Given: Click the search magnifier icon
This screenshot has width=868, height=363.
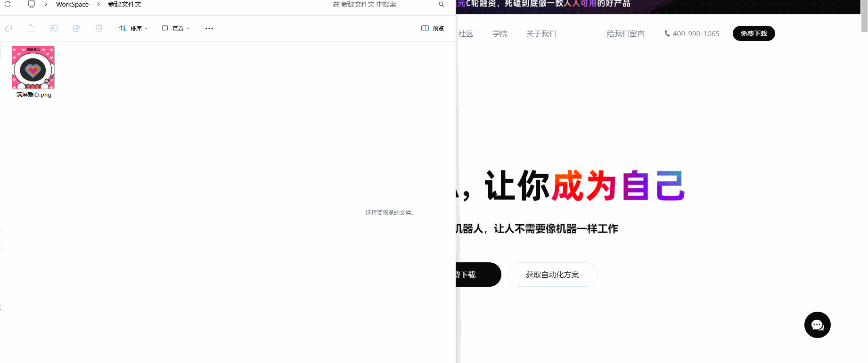Looking at the screenshot, I should coord(442,4).
